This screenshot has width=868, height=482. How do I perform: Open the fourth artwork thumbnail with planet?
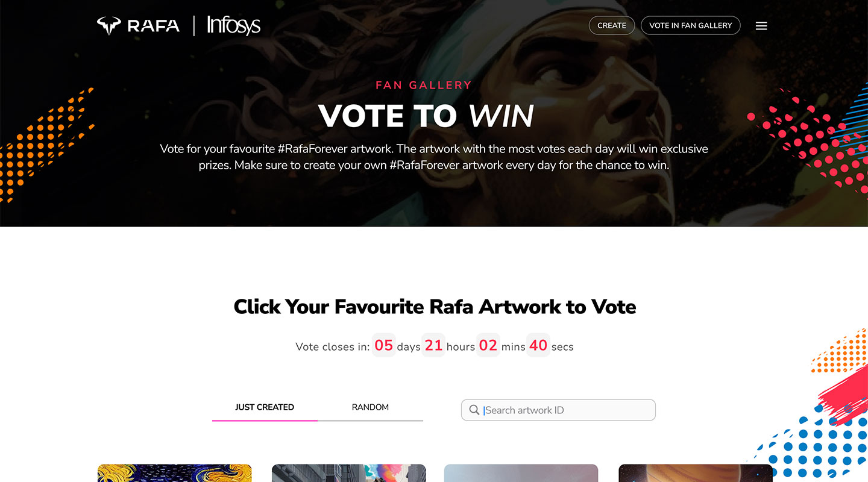pyautogui.click(x=696, y=473)
